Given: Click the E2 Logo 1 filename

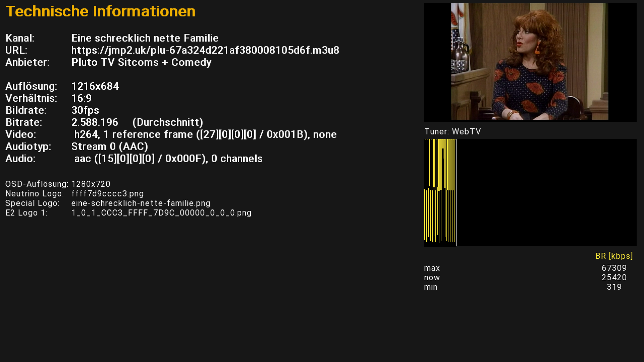Looking at the screenshot, I should tap(161, 213).
